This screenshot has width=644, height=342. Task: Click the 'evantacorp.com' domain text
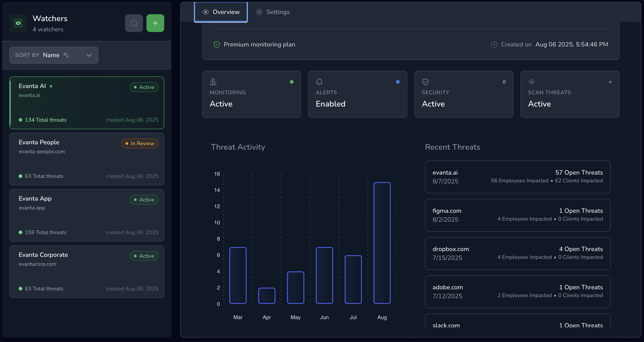38,264
